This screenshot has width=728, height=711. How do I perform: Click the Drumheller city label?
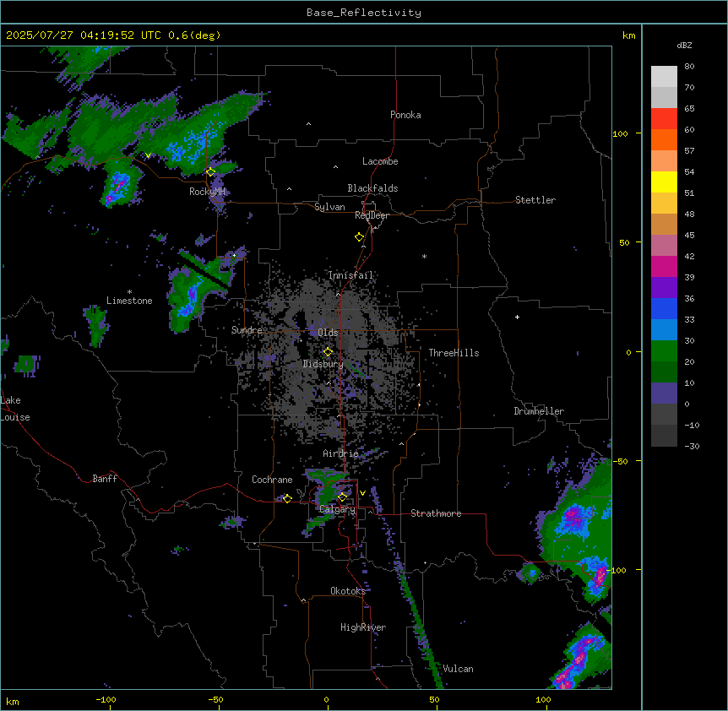539,411
